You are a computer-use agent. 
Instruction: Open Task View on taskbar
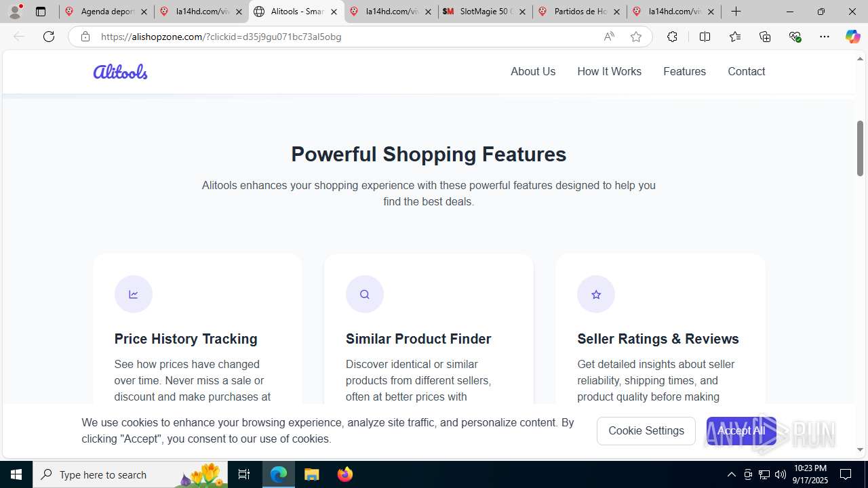coord(244,474)
